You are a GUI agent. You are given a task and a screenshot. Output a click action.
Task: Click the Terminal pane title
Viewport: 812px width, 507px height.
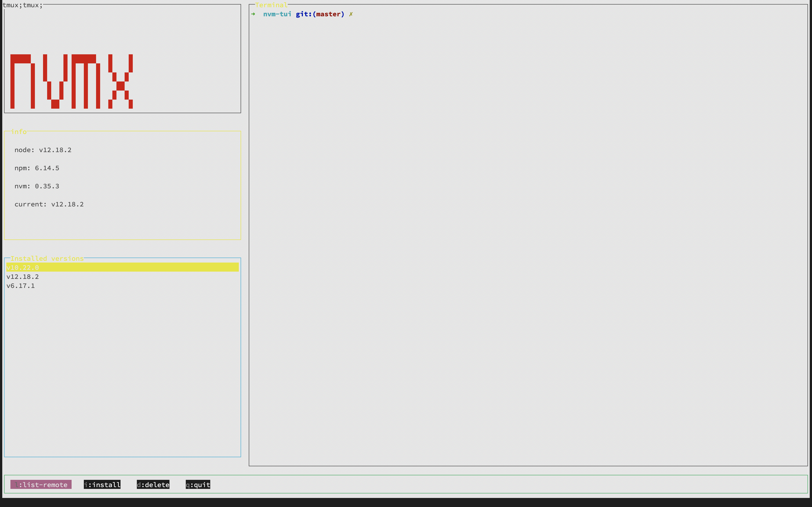[271, 5]
